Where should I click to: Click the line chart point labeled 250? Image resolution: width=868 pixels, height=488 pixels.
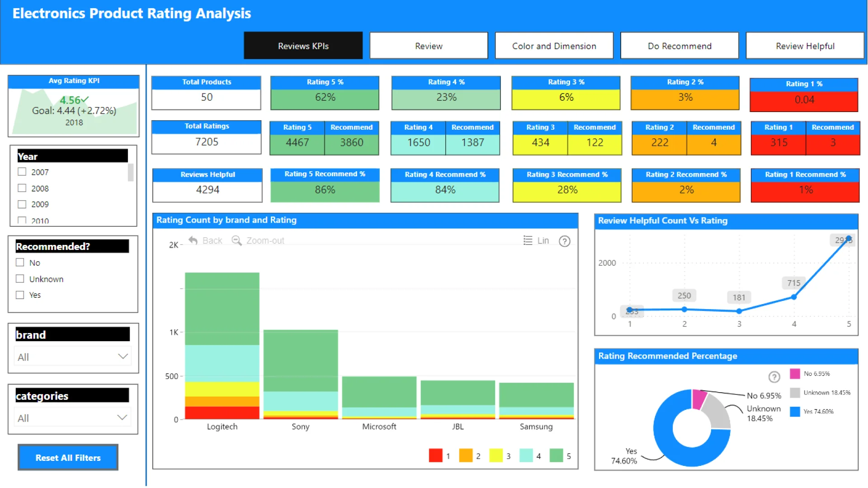point(684,310)
